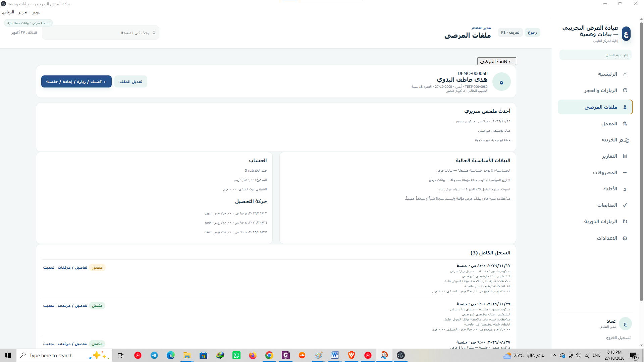This screenshot has width=644, height=362.
Task: Open تفاصيل / مرفقات for 2026/11/12 session
Action: pos(72,267)
